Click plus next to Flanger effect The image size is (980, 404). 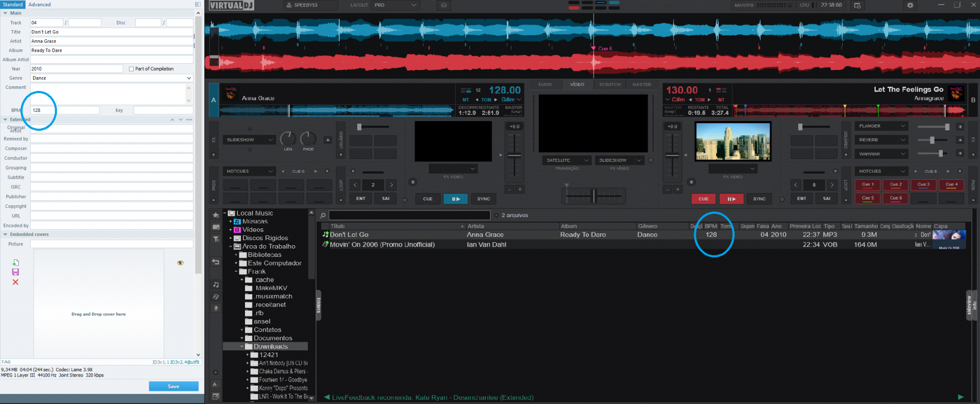click(960, 126)
